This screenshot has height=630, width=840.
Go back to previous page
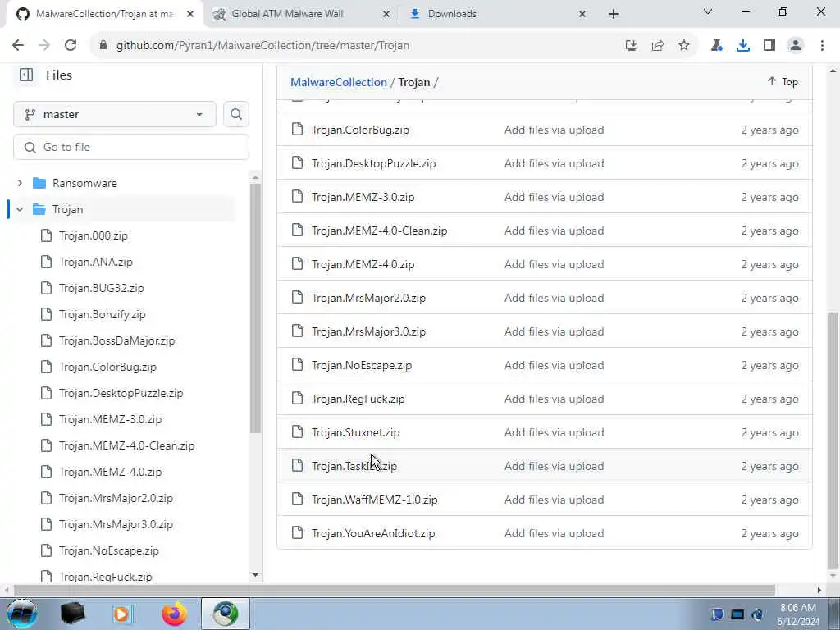click(x=18, y=46)
